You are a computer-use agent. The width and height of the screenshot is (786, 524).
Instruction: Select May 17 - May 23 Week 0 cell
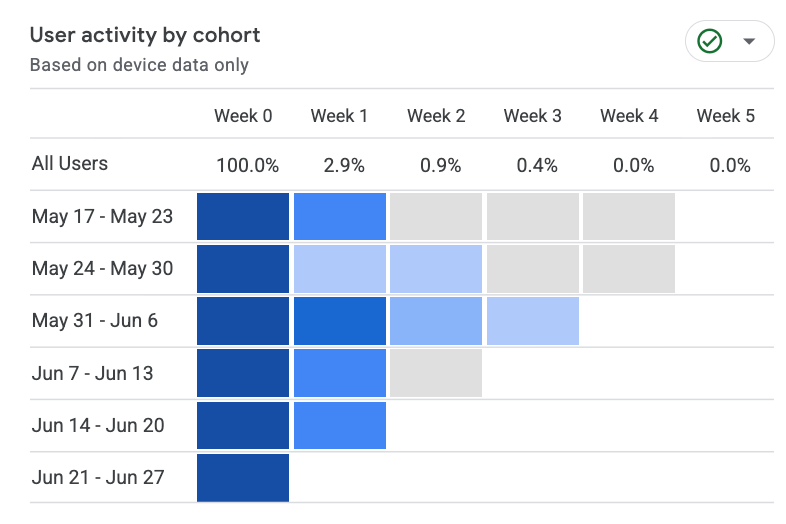(243, 217)
